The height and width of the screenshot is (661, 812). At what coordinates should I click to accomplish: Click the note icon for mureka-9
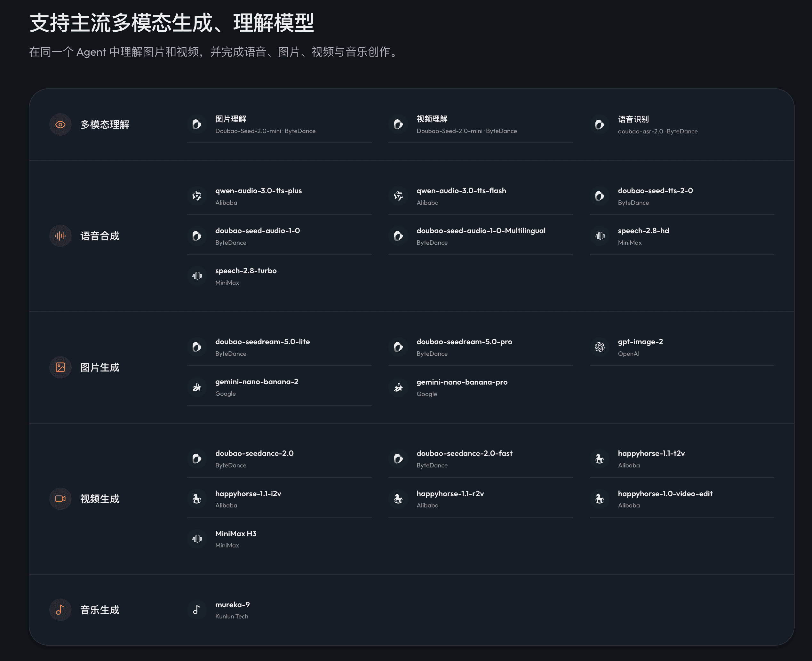click(x=197, y=610)
